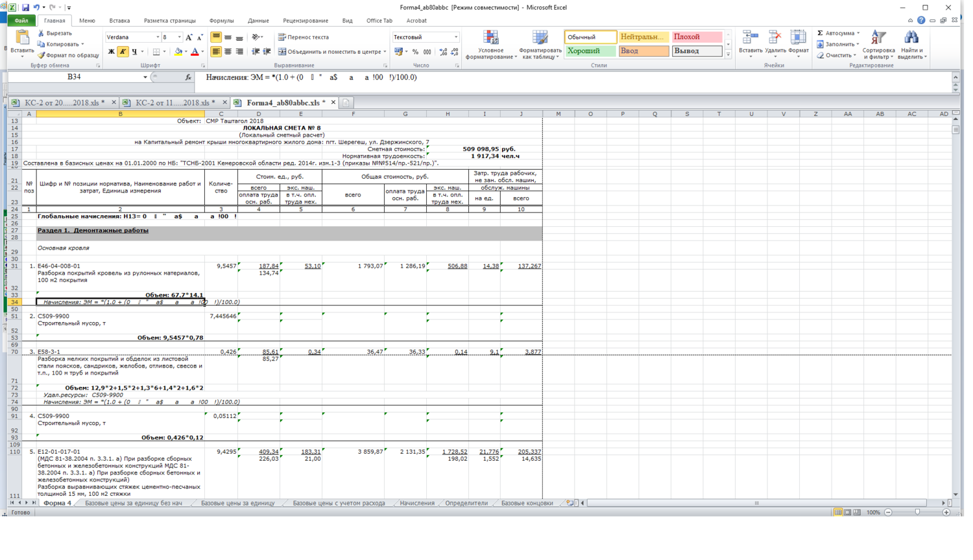Screen dimensions: 973x560
Task: Open Find and Select (Найти и выделить)
Action: click(912, 45)
